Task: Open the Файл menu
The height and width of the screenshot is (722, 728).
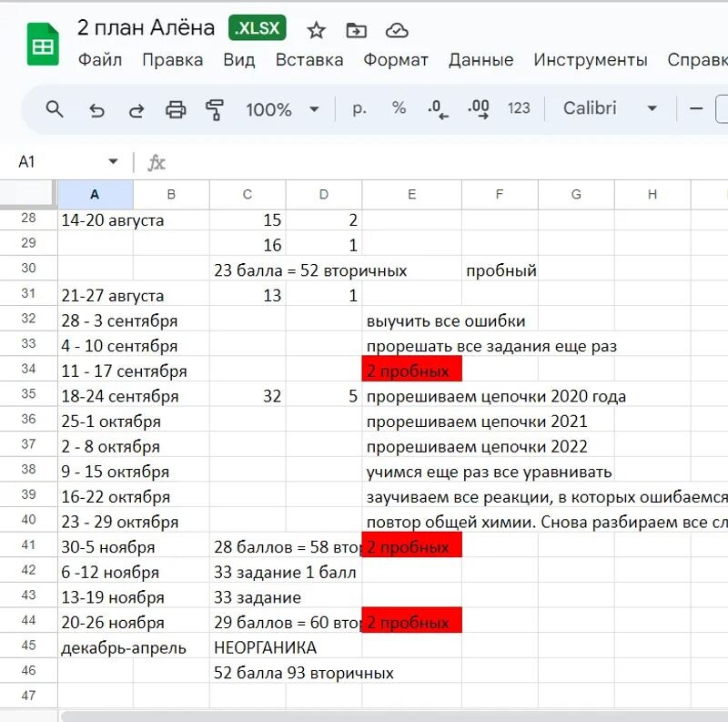Action: tap(99, 60)
